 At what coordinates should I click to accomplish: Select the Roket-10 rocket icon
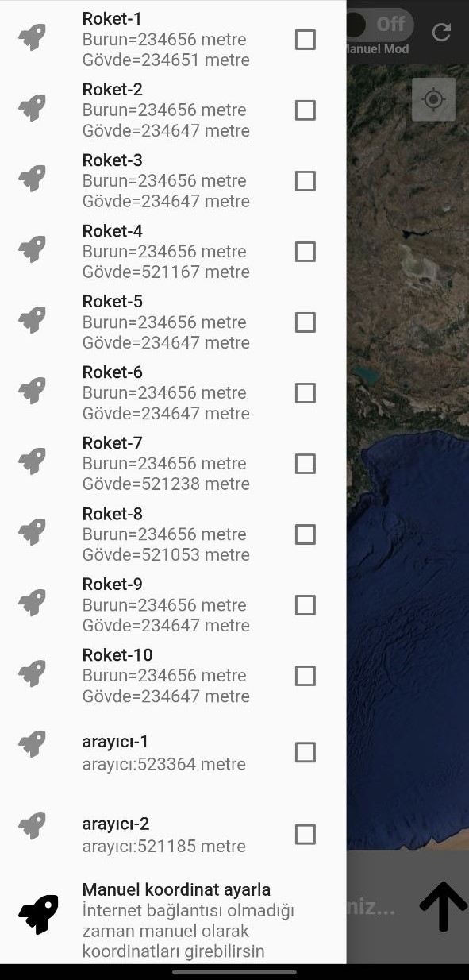point(32,673)
